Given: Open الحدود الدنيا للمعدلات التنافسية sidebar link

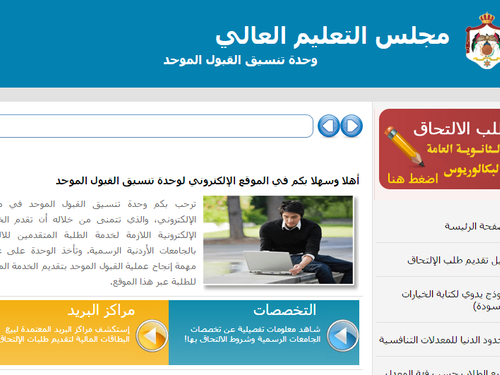Looking at the screenshot, I should tap(439, 340).
